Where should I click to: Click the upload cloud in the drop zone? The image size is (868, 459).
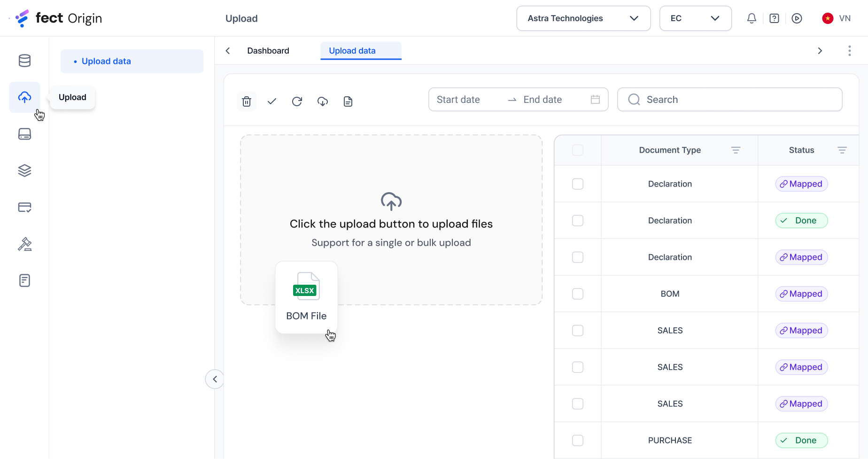(391, 202)
